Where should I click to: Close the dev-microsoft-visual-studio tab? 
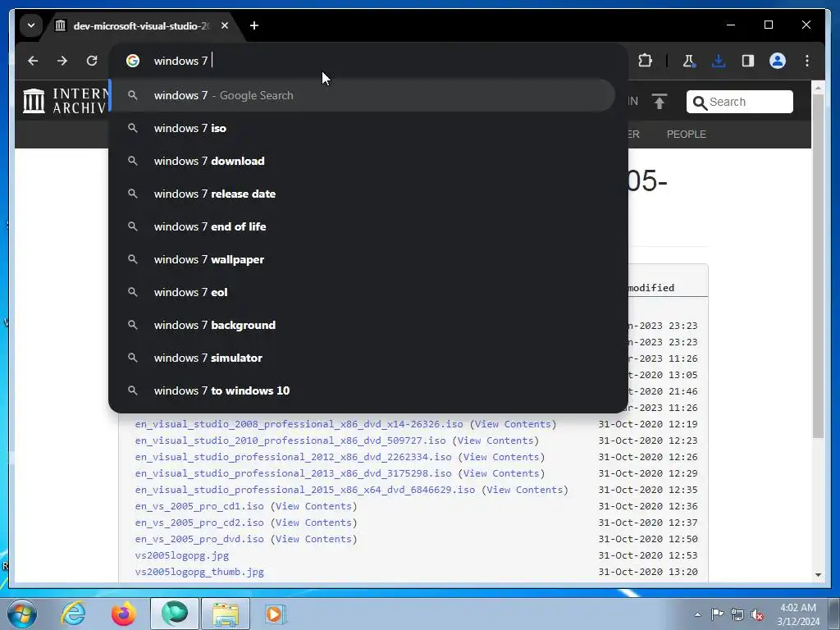pyautogui.click(x=225, y=25)
